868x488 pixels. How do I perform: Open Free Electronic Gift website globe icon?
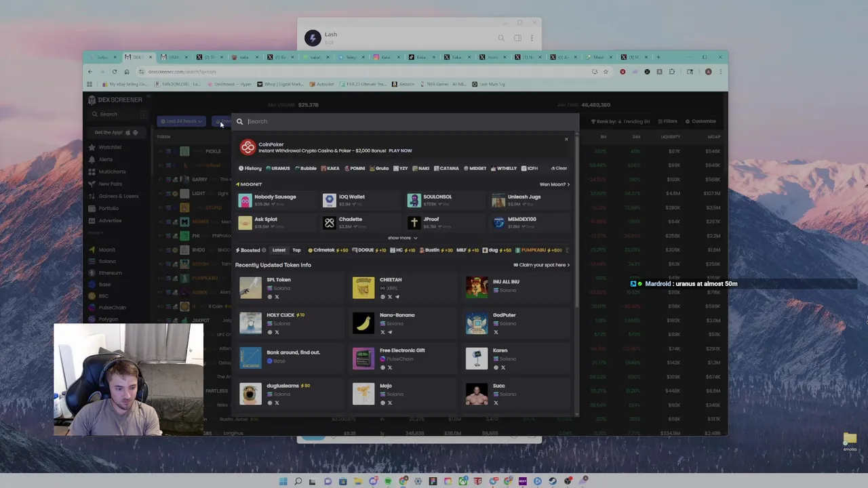pos(382,367)
